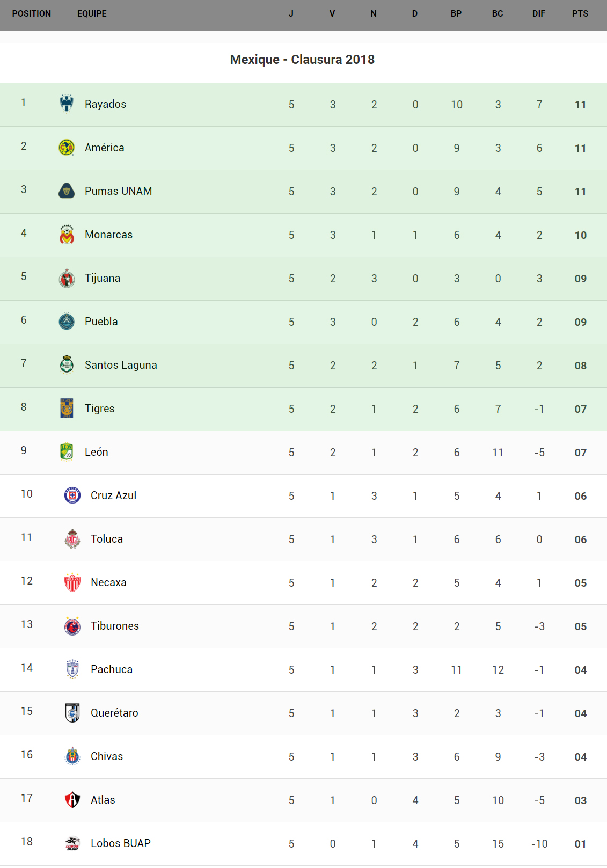The width and height of the screenshot is (607, 868).
Task: Open the Querétaro team link
Action: pos(114,713)
